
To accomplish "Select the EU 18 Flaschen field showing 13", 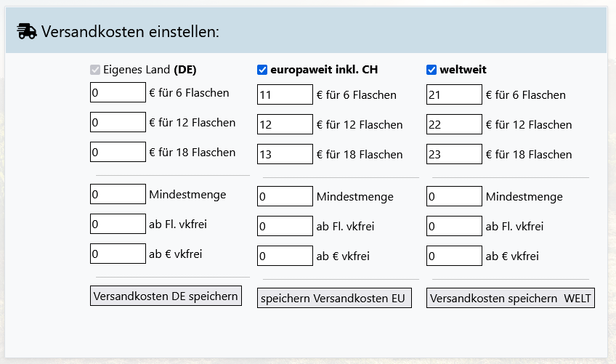I will (x=285, y=154).
